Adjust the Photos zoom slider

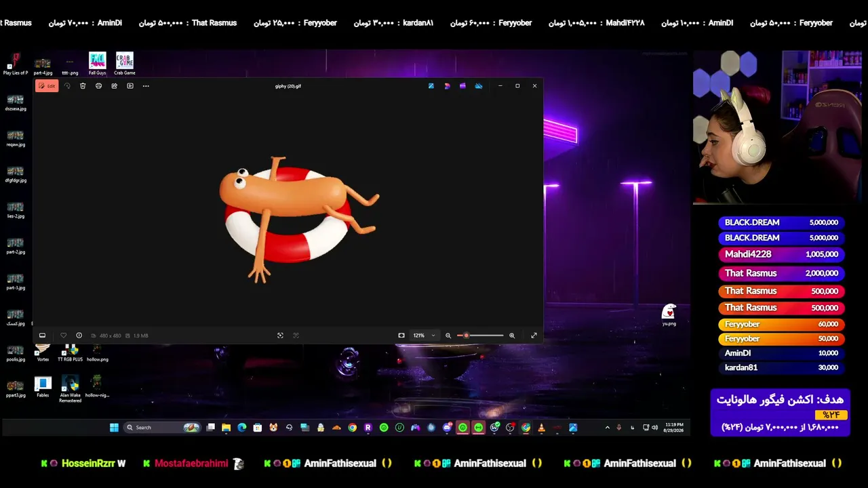point(480,335)
